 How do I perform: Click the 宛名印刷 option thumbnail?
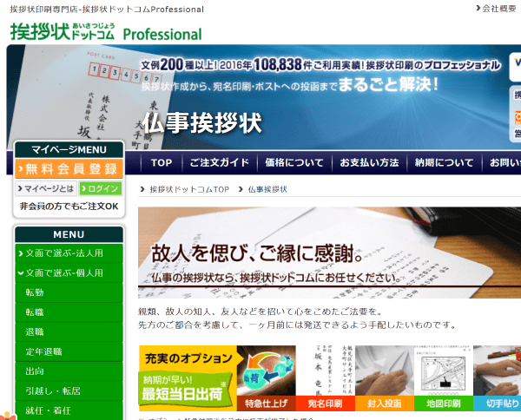[326, 378]
